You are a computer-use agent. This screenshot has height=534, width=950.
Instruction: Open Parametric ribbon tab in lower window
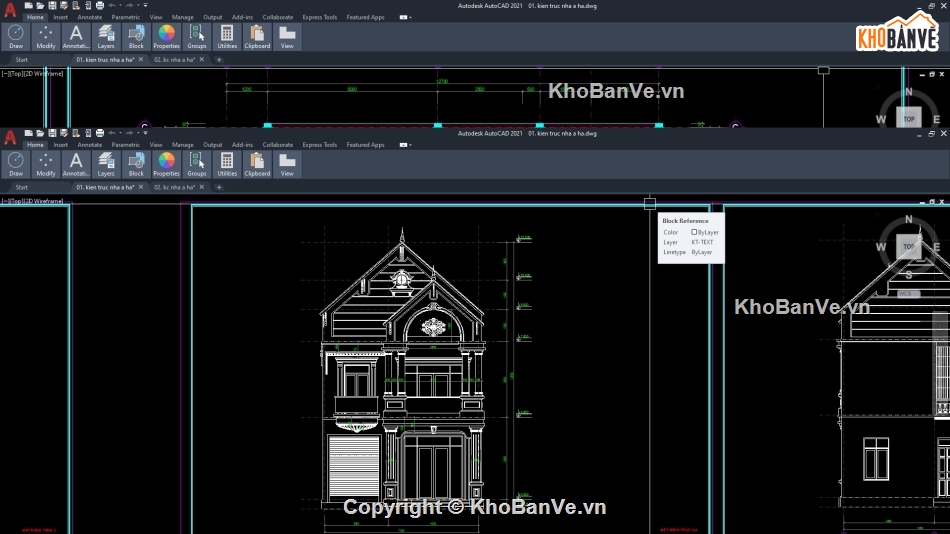(125, 145)
